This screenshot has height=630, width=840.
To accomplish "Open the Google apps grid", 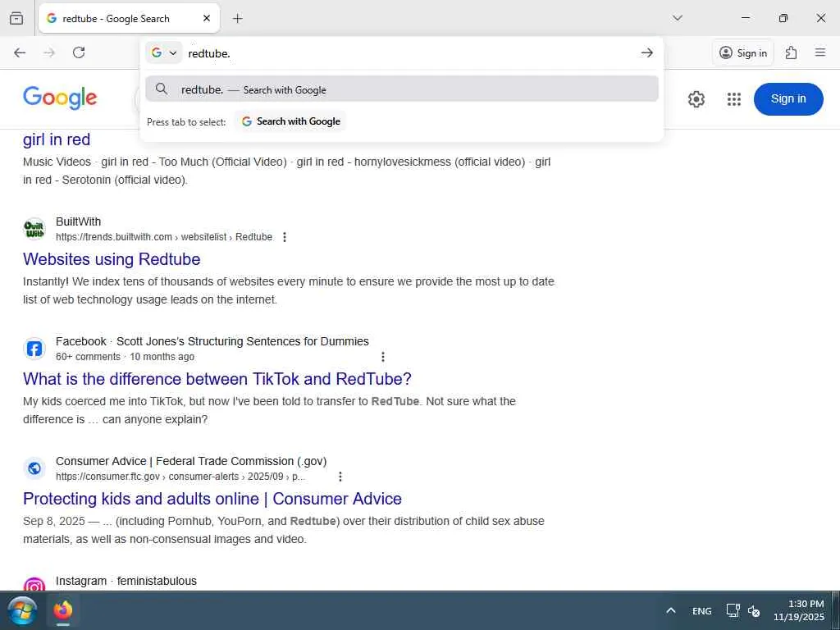I will point(734,99).
